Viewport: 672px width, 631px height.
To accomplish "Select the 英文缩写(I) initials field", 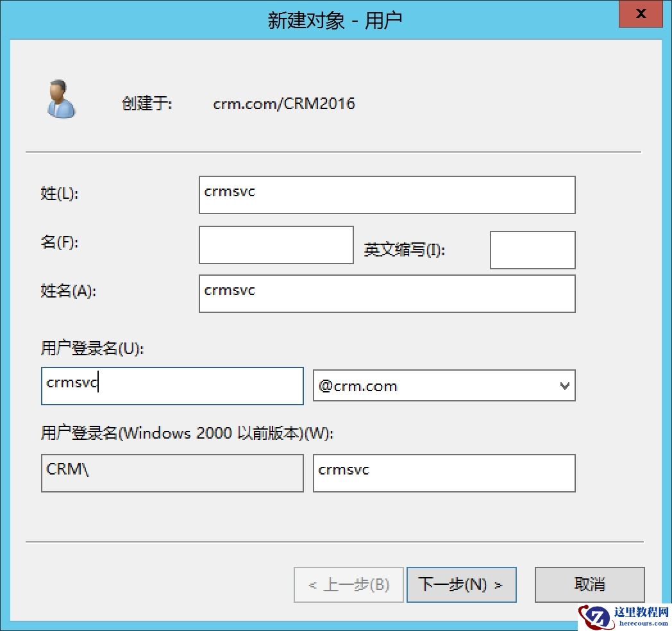I will click(532, 250).
